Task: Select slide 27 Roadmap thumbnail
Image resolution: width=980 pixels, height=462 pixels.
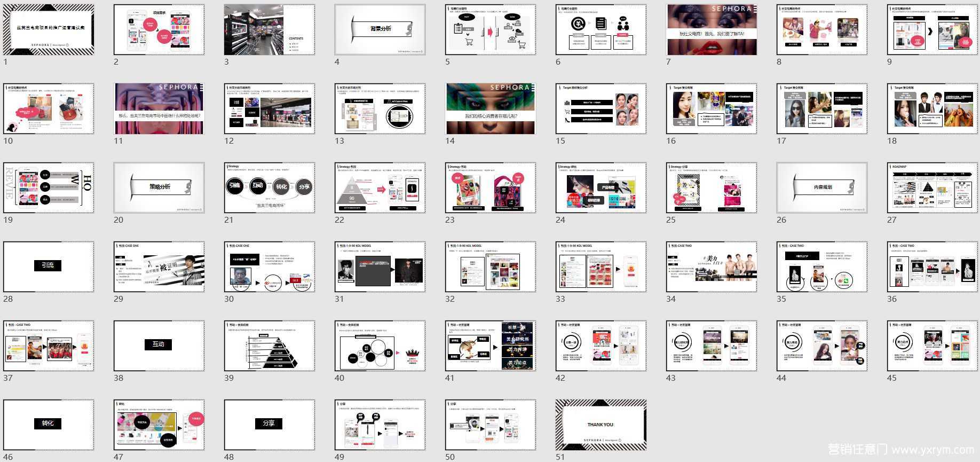Action: click(x=932, y=187)
